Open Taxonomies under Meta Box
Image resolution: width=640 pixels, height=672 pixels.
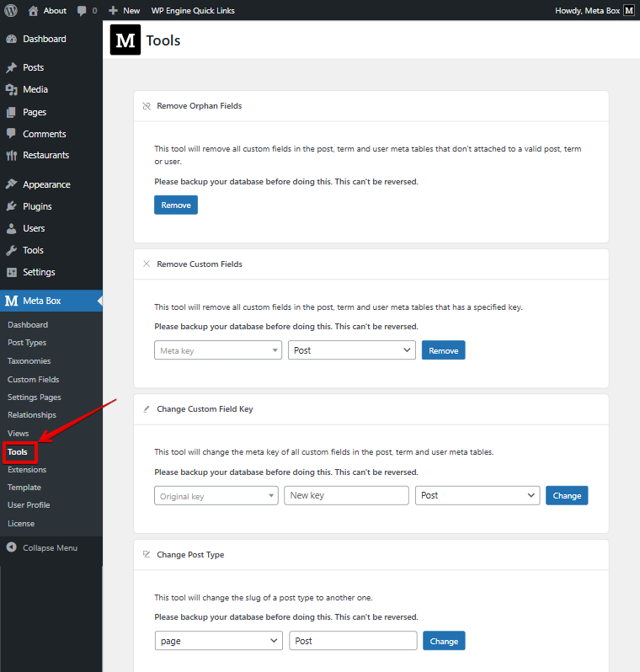(29, 361)
